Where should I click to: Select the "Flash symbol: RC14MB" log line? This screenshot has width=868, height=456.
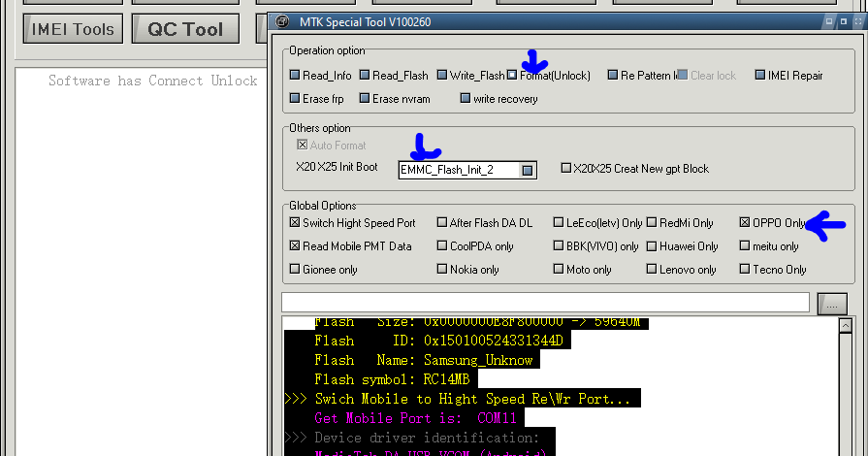pyautogui.click(x=392, y=379)
